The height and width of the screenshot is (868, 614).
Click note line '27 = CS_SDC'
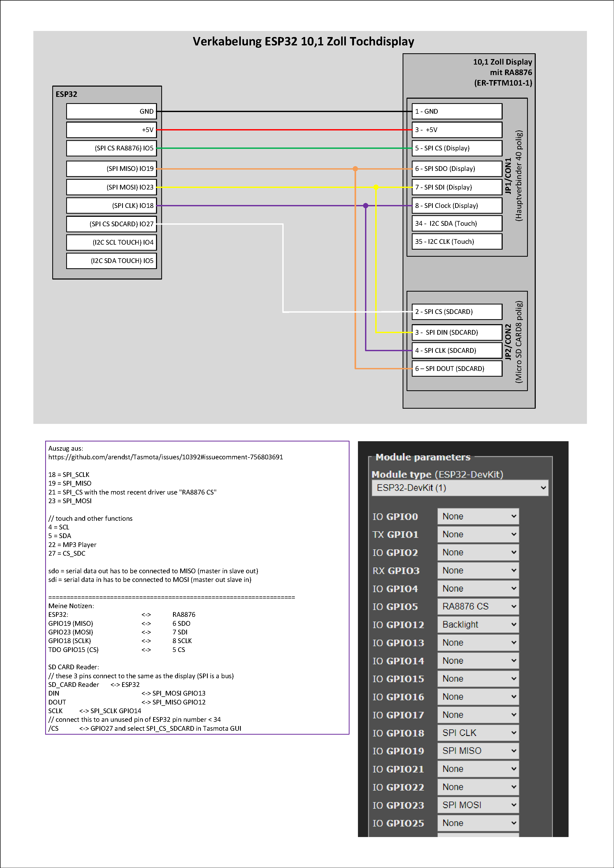point(67,554)
